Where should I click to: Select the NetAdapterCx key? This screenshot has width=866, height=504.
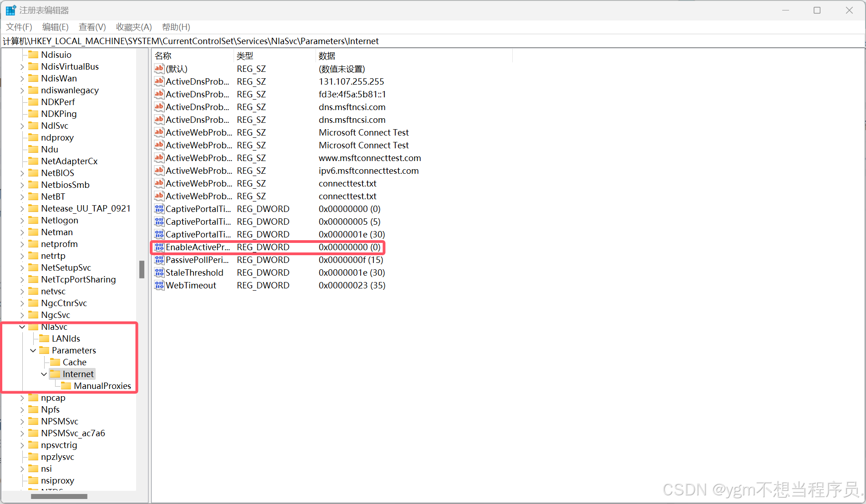pos(69,161)
